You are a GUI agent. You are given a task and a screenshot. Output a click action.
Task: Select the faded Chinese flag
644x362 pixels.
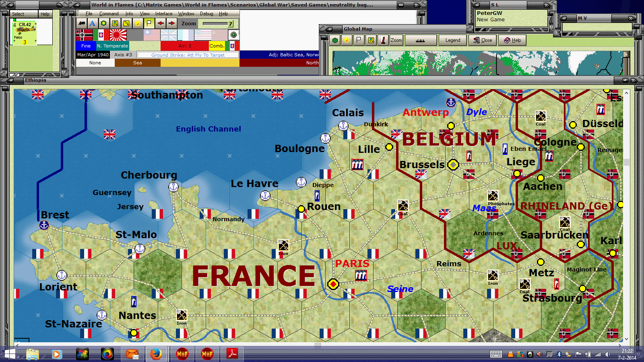click(x=152, y=35)
